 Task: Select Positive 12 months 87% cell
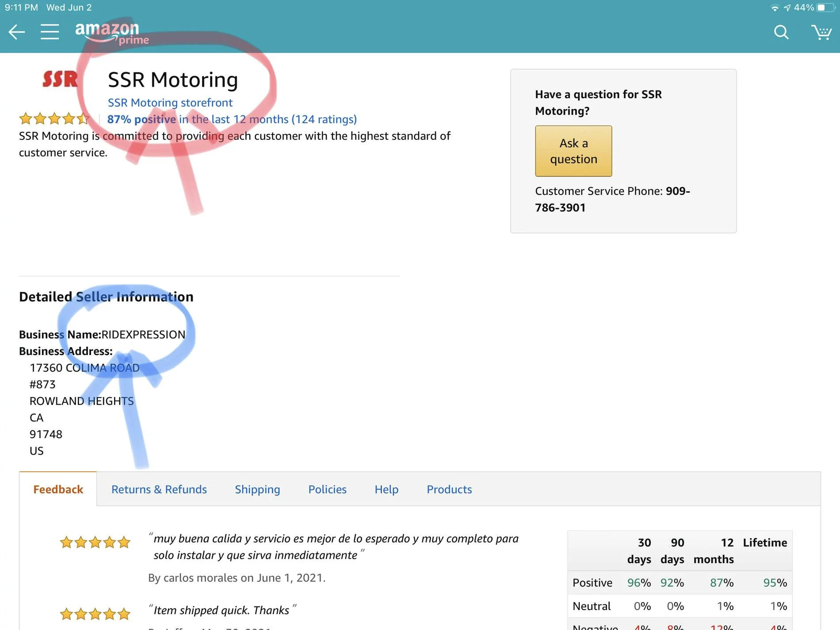(x=722, y=583)
